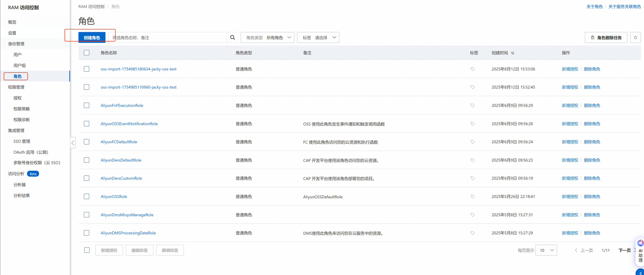Click the tag icon for oss-import-1754985110660-jacky-oss-test

pyautogui.click(x=472, y=87)
